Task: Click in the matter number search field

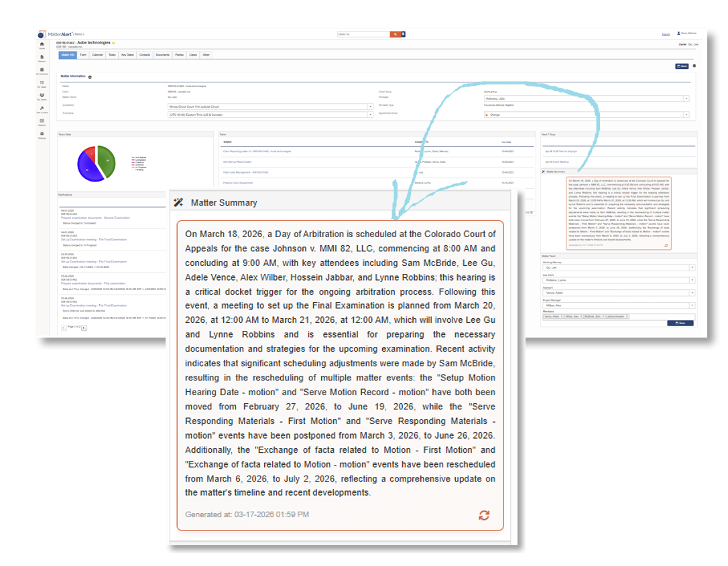Action: (x=363, y=34)
